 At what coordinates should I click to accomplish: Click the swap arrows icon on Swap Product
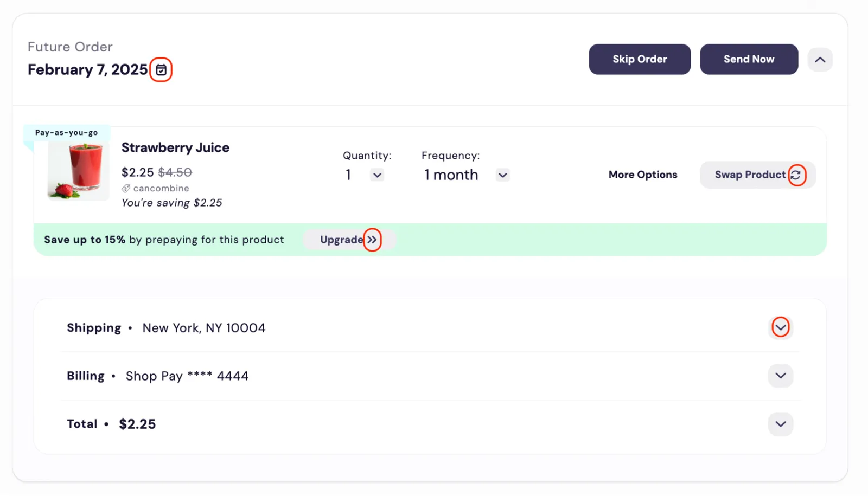tap(796, 175)
